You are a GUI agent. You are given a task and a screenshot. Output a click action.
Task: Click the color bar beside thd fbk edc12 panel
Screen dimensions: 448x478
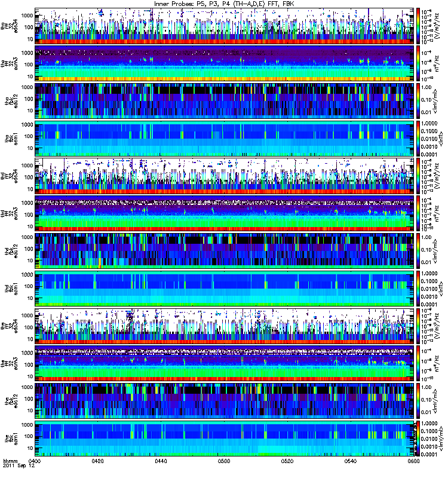[x=418, y=251]
